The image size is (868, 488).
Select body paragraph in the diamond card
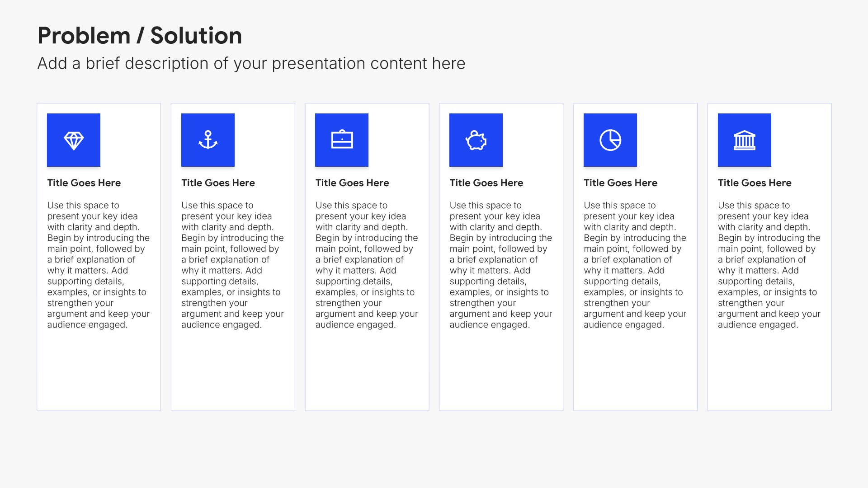[x=99, y=265]
